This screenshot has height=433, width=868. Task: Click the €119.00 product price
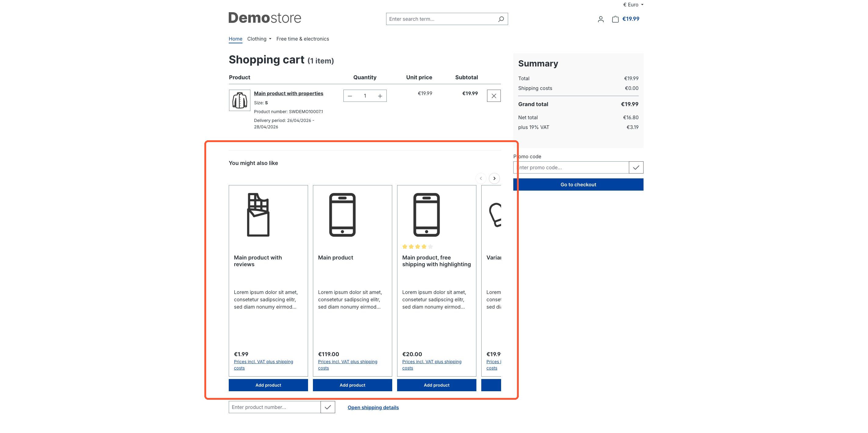pos(328,354)
